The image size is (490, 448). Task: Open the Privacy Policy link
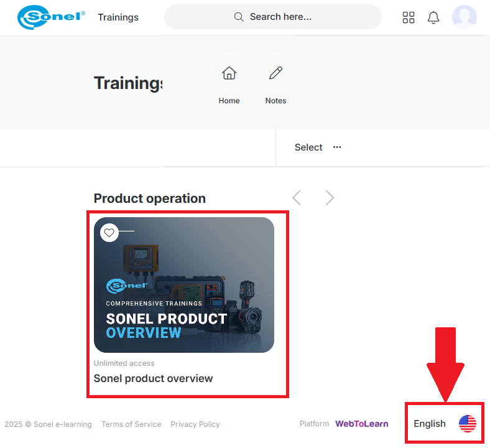pos(195,424)
